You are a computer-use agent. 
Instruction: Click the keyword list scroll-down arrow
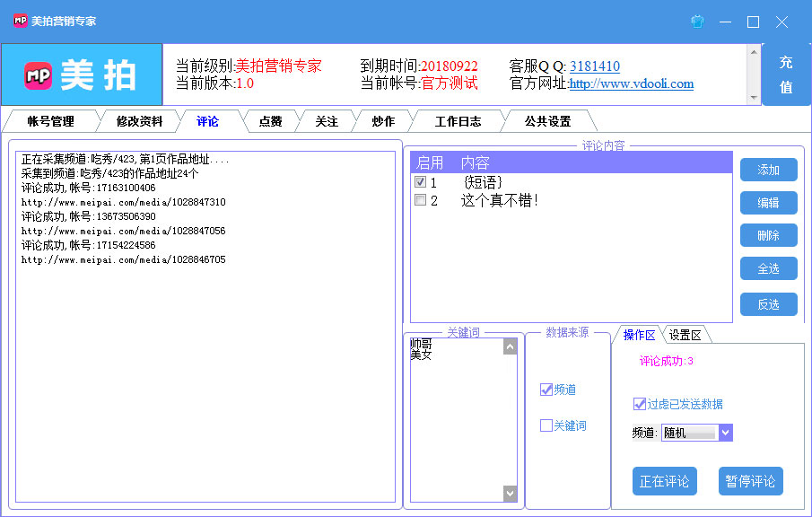pyautogui.click(x=511, y=494)
